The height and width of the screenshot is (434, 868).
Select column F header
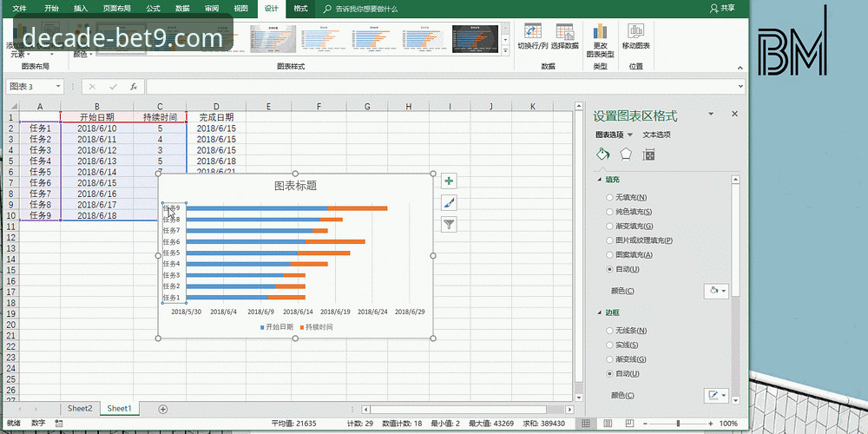tap(319, 106)
